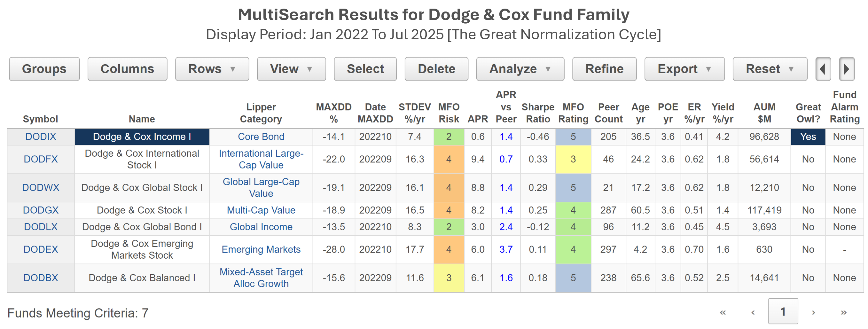Open the DODIX symbol link

pos(41,137)
